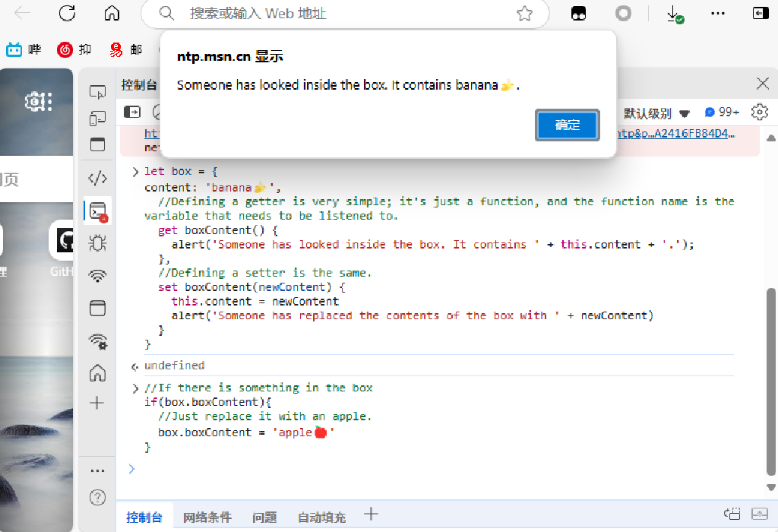Click the address bar search field
Screen dimensions: 778x532
[x=345, y=14]
